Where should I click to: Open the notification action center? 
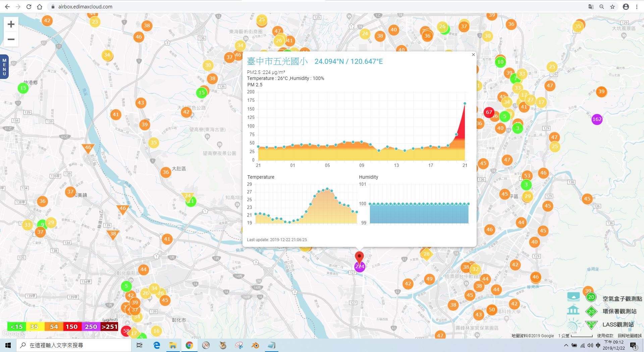tap(633, 345)
